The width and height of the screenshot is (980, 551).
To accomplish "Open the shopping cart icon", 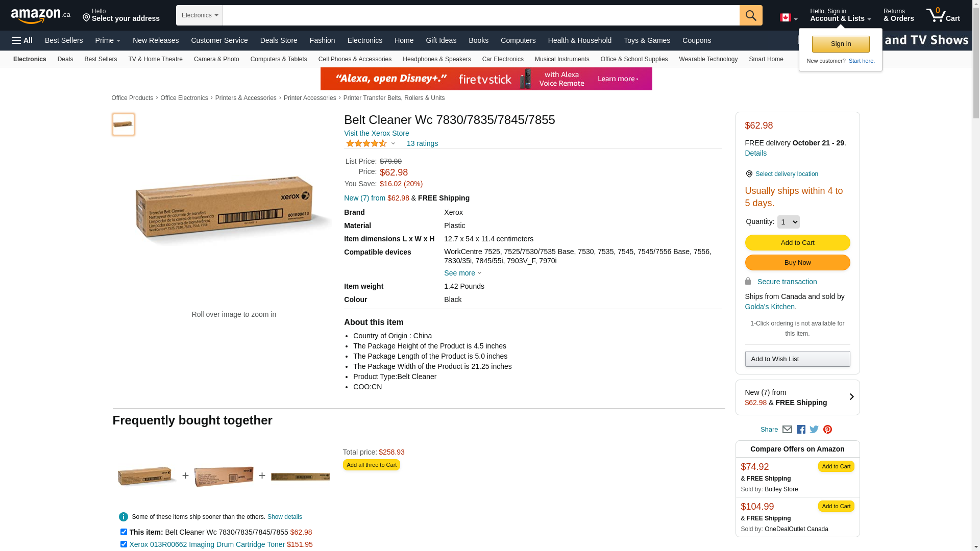I will point(943,15).
